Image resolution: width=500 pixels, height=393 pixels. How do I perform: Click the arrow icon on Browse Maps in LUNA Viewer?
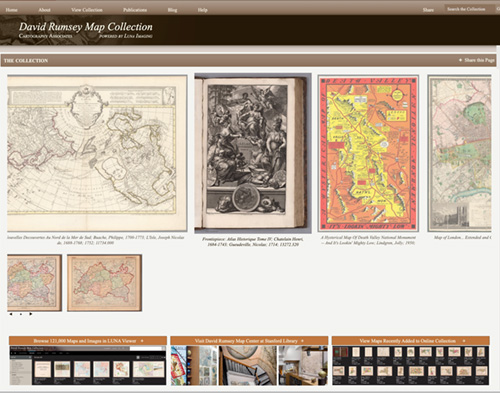click(142, 341)
